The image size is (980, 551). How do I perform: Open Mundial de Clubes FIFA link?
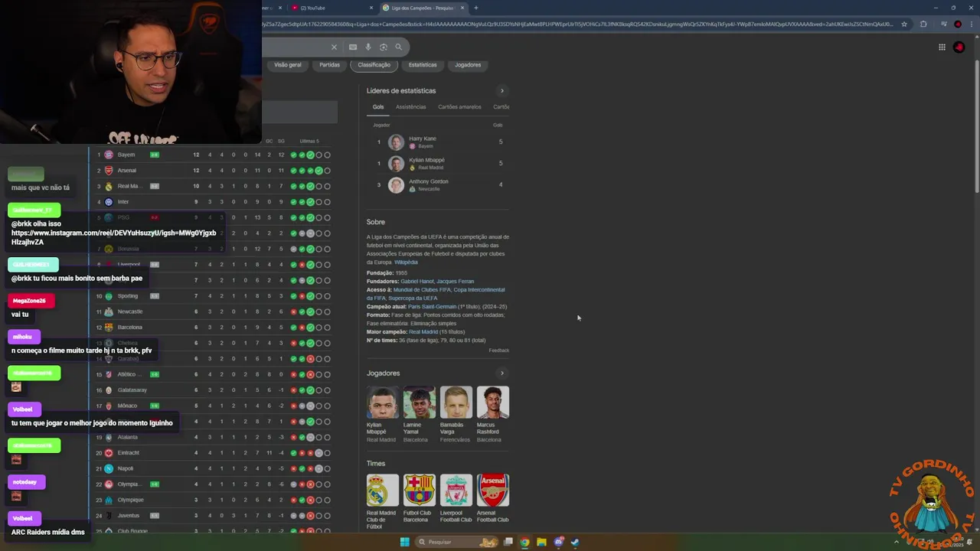click(x=421, y=290)
